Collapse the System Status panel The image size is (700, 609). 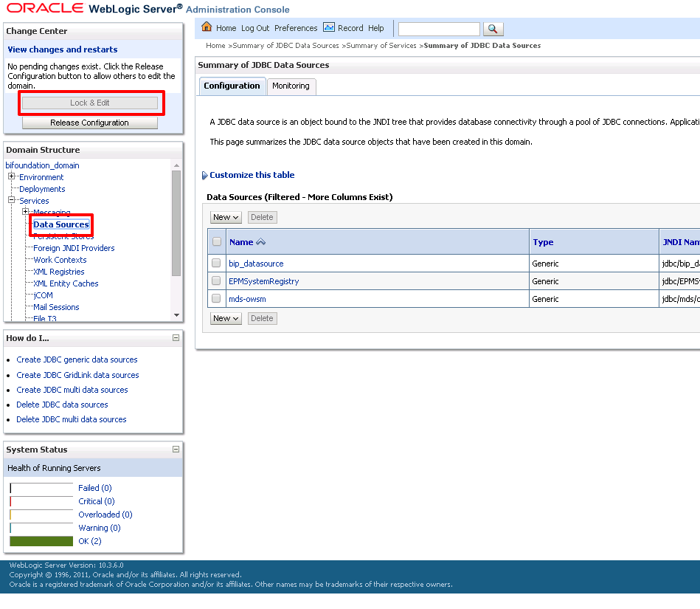pos(176,449)
